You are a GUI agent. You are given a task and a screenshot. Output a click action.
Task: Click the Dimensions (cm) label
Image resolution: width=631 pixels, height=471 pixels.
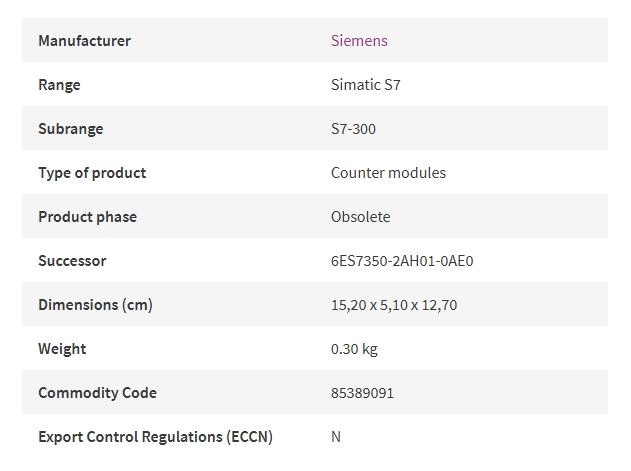click(x=95, y=305)
